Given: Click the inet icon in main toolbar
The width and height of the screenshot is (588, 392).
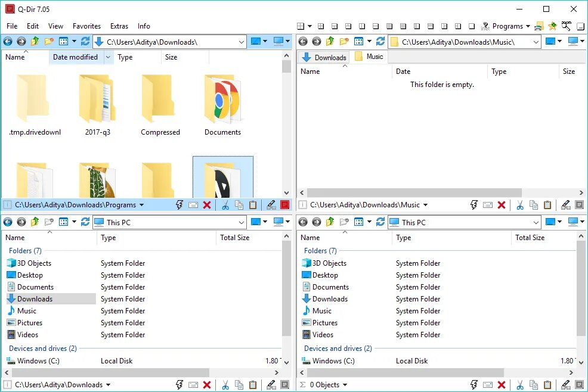Looking at the screenshot, I should (x=485, y=26).
